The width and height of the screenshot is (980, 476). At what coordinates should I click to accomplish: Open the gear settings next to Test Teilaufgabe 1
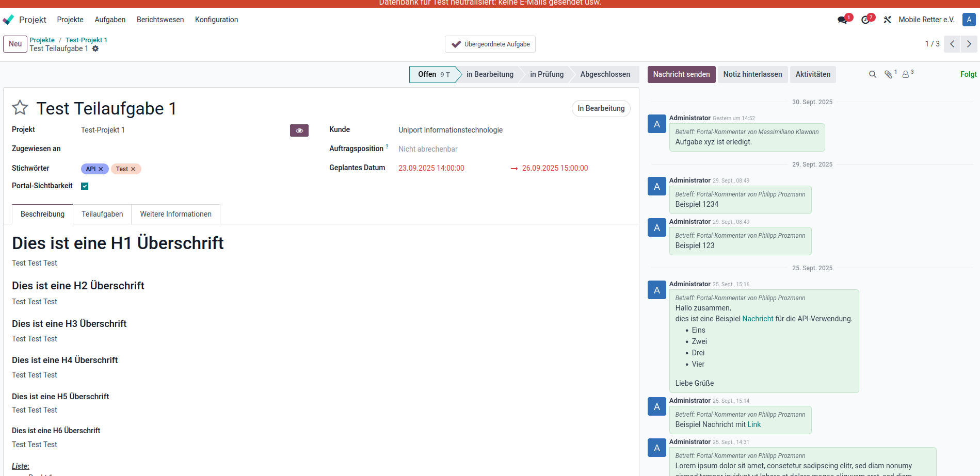click(x=95, y=48)
